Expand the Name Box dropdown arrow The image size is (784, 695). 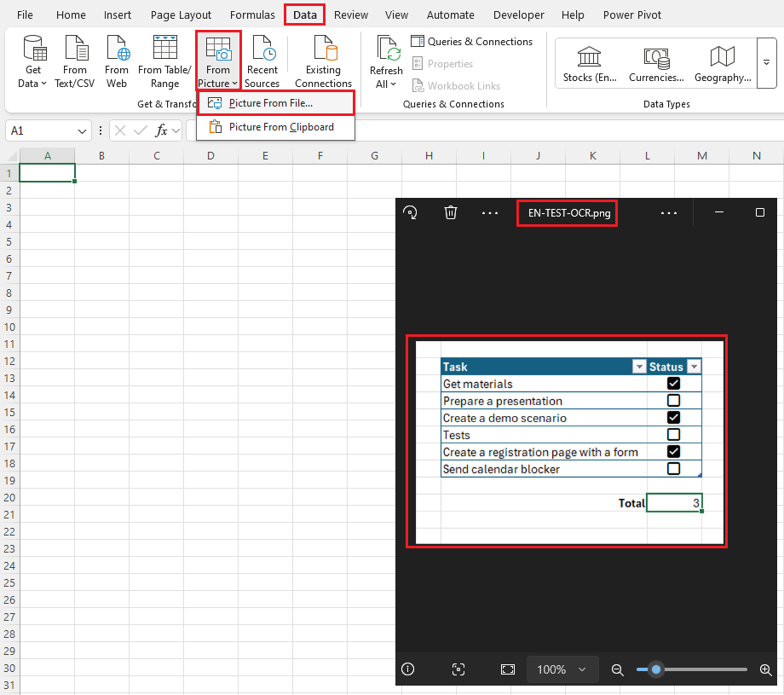tap(83, 130)
